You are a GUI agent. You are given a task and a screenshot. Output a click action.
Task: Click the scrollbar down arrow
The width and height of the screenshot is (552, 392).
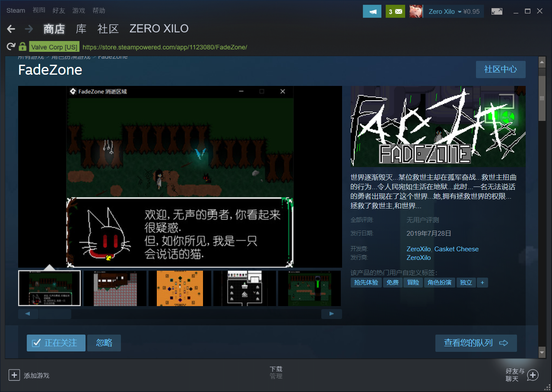click(x=542, y=352)
